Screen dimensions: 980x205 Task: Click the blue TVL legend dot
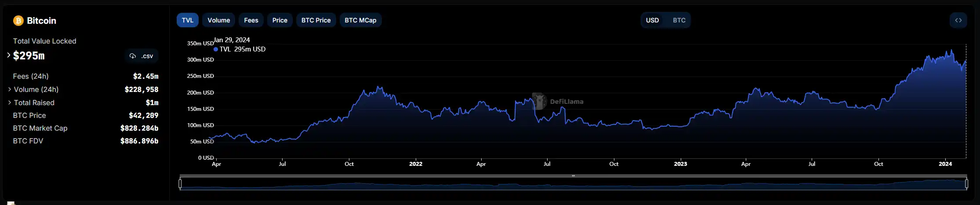tap(216, 49)
